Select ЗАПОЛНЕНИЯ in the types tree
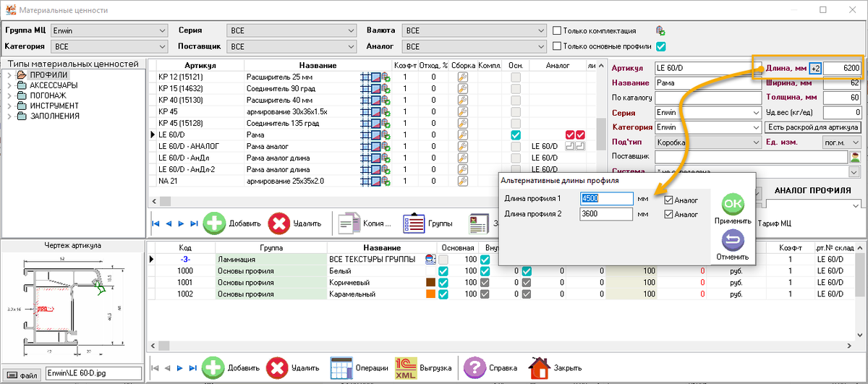The image size is (868, 384). coord(55,116)
